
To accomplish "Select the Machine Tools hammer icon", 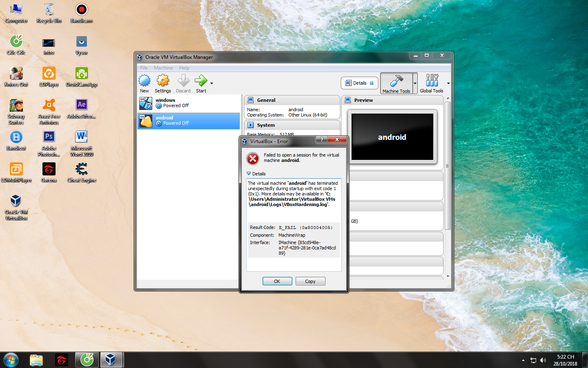I will (396, 81).
